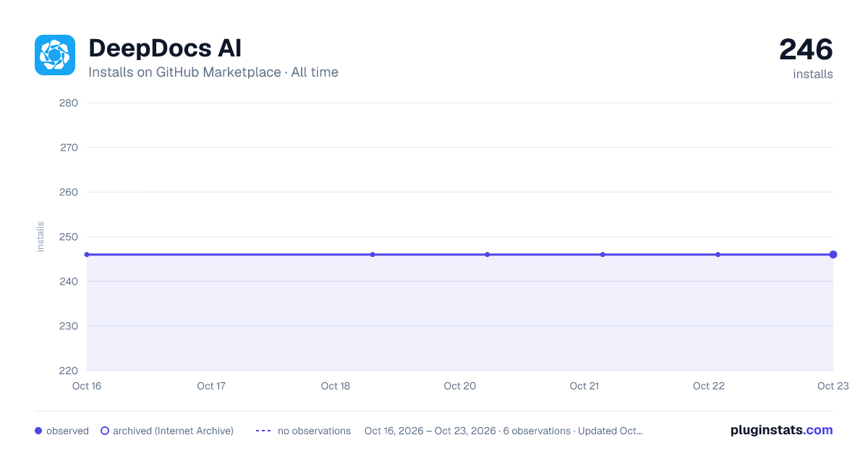This screenshot has height=456, width=868.
Task: Click the 'no observations' legend text
Action: coord(314,431)
